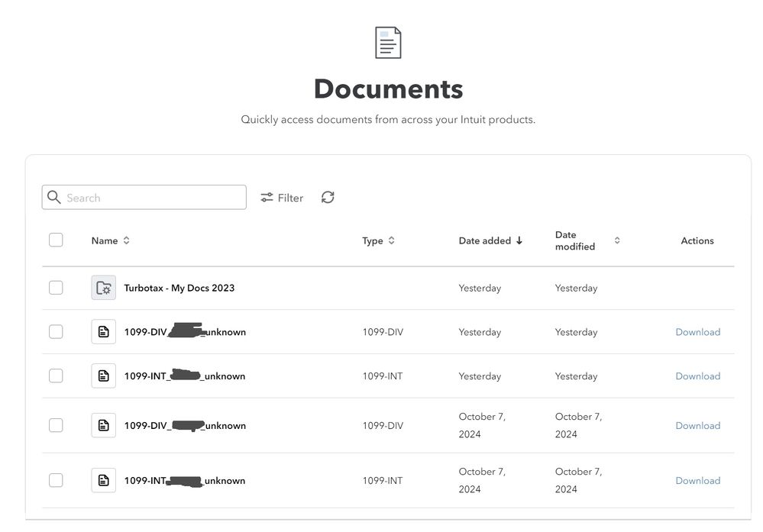Check the 1099-INT row dated October 7, 2024

pyautogui.click(x=56, y=480)
